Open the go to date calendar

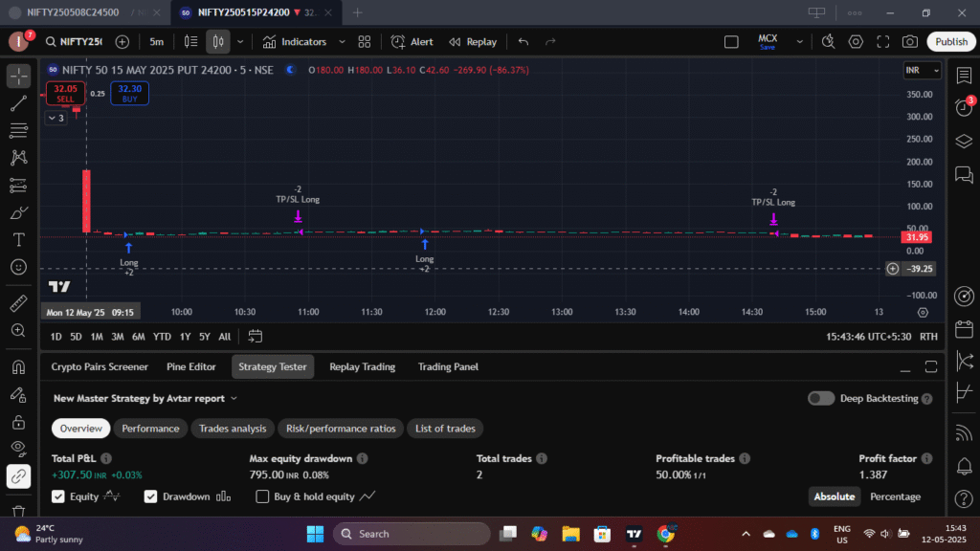coord(255,337)
